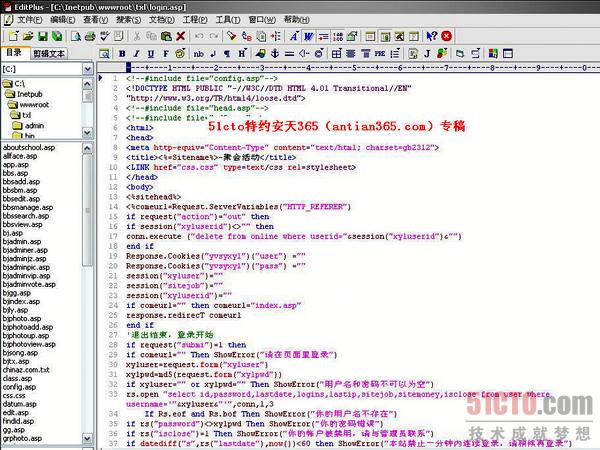Viewport: 600px width, 450px height.
Task: Save the document with the floppy icon
Action: coord(42,36)
